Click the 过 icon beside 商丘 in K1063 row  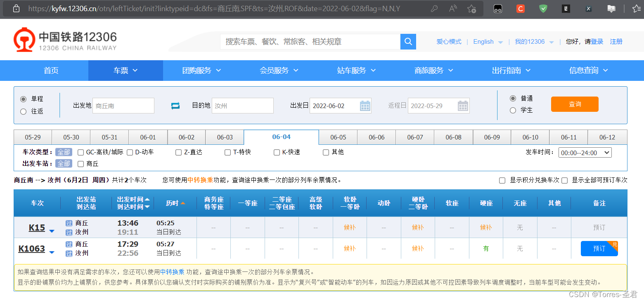coord(69,244)
